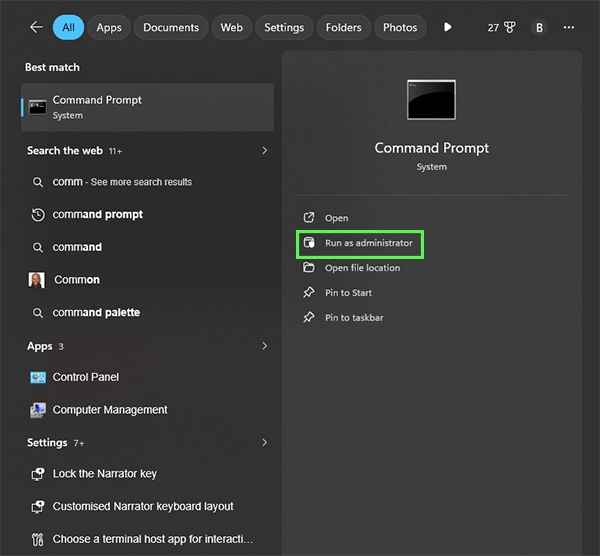
Task: Click history clock icon beside command prompt
Action: tap(38, 214)
